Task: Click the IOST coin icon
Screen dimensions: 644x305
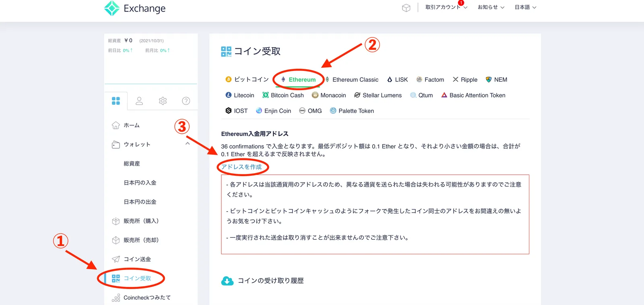Action: (x=229, y=110)
